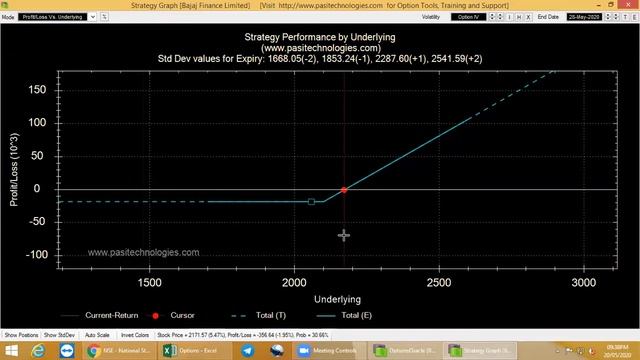
Task: Click the 'T' end date button
Action: coord(625,17)
